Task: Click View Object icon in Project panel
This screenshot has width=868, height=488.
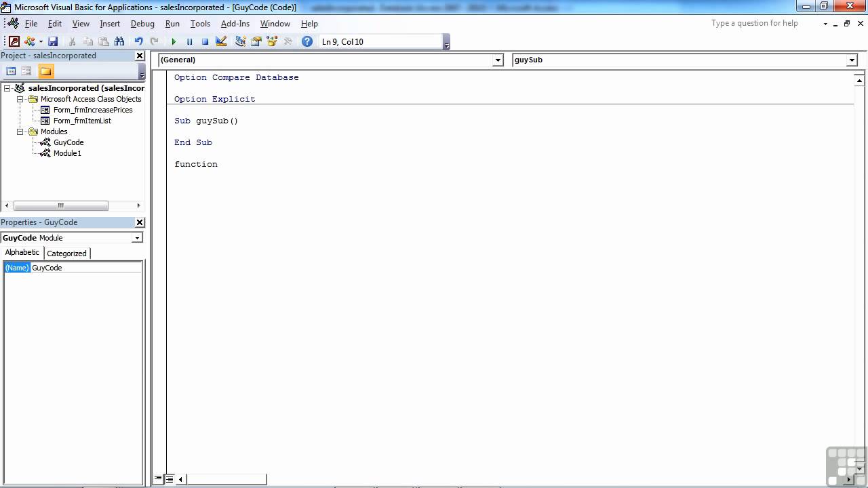Action: click(26, 71)
